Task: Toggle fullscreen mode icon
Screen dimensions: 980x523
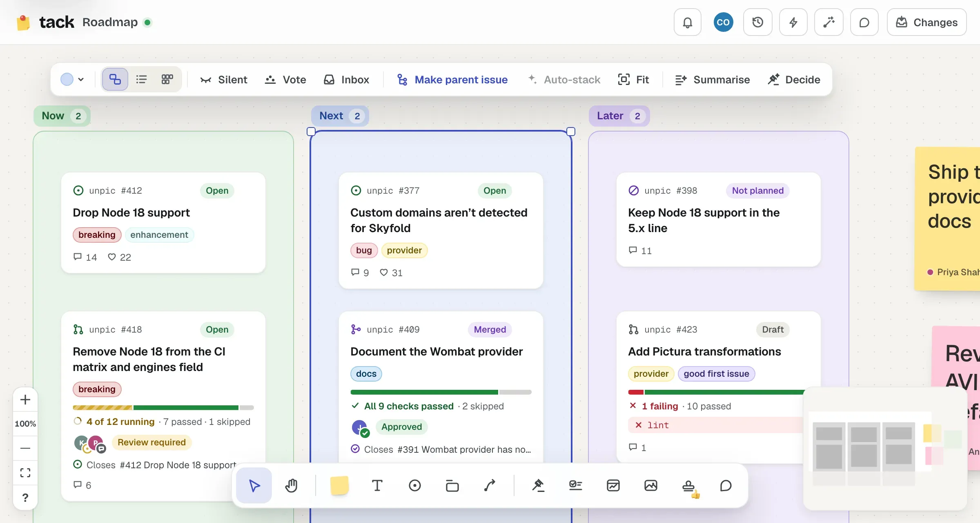Action: 25,473
